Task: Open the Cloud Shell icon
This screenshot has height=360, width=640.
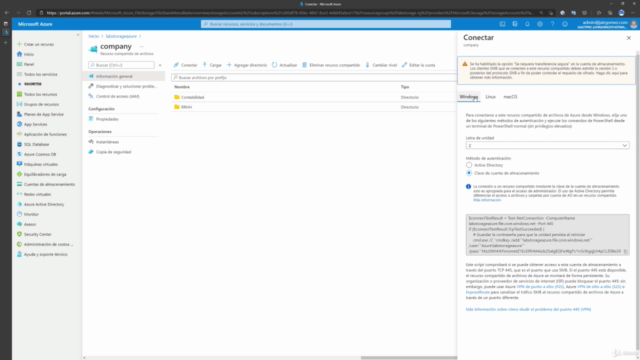Action: [502, 24]
